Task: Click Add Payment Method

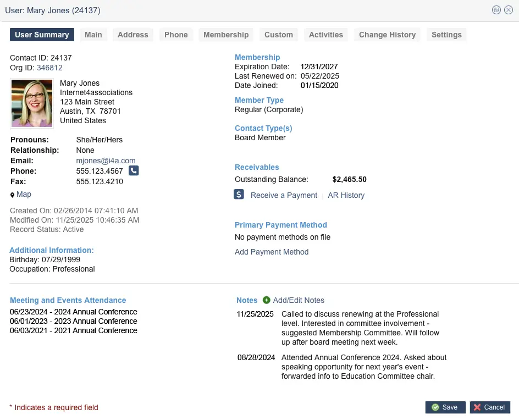Action: [x=272, y=252]
